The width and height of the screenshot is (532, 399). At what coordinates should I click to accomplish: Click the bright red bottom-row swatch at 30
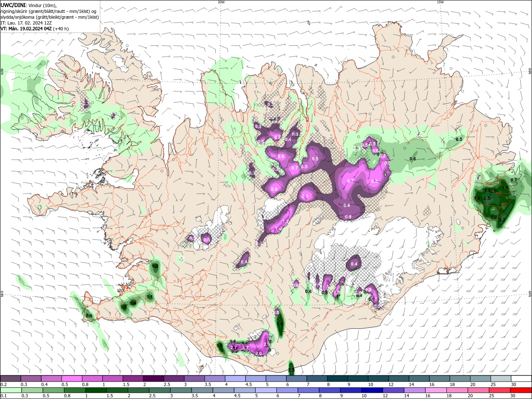(x=521, y=390)
